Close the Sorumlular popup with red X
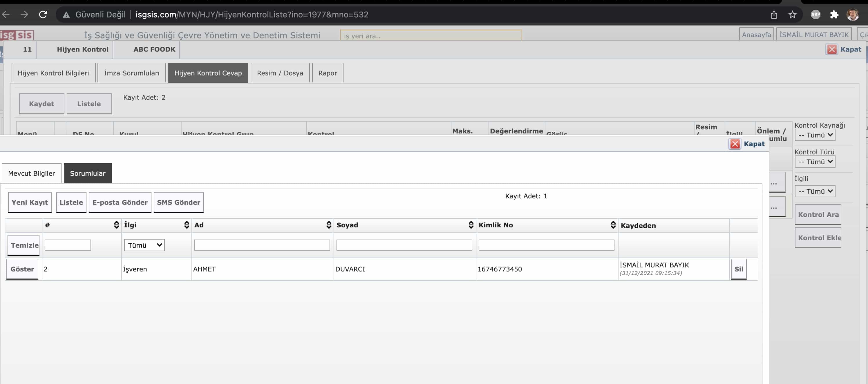This screenshot has height=384, width=868. (x=735, y=144)
